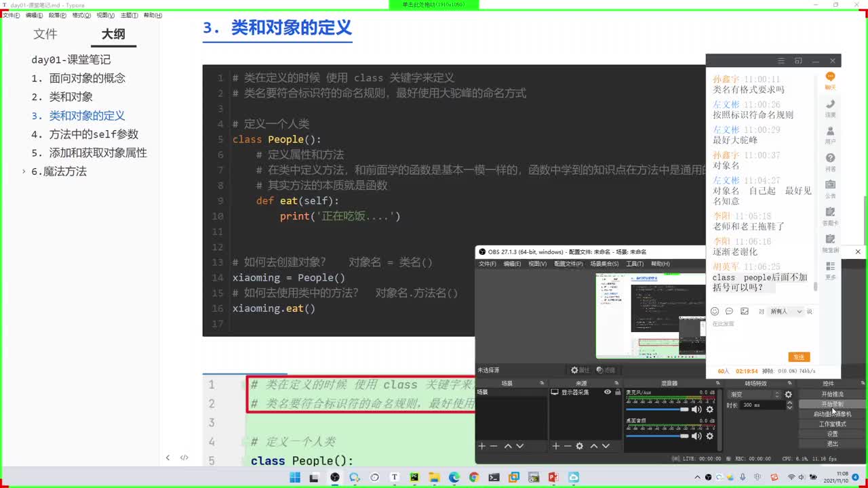
Task: Adjust 桌面音频 volume slider
Action: pos(657,436)
